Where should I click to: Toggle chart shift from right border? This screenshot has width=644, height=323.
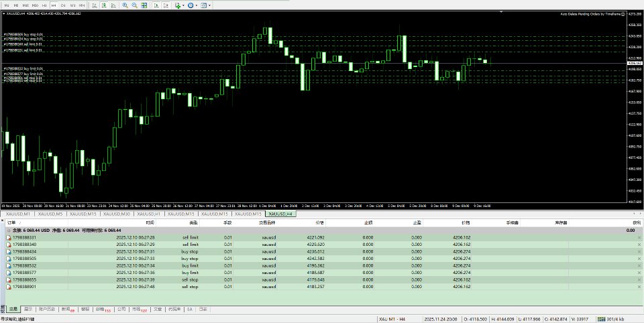click(x=166, y=5)
